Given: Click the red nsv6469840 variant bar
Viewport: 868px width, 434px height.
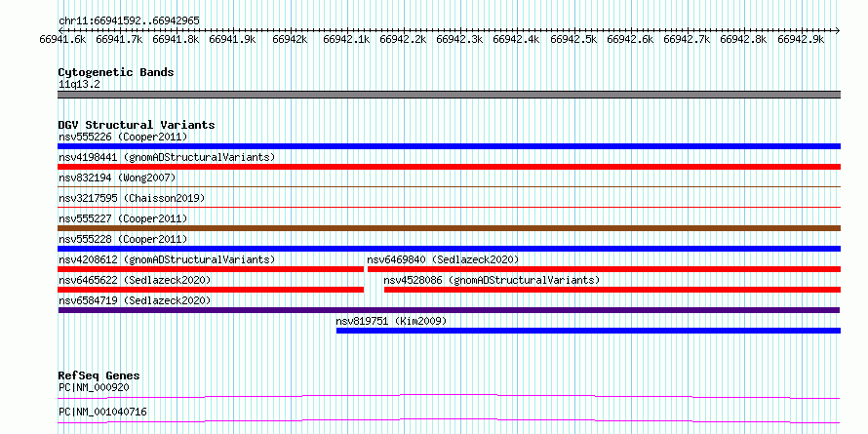Looking at the screenshot, I should point(604,269).
